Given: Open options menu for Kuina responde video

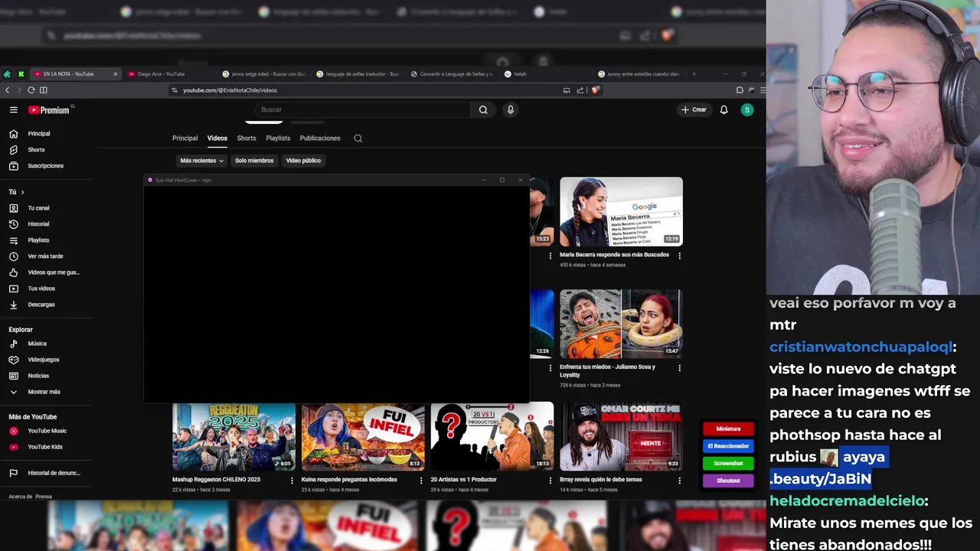Looking at the screenshot, I should [421, 481].
